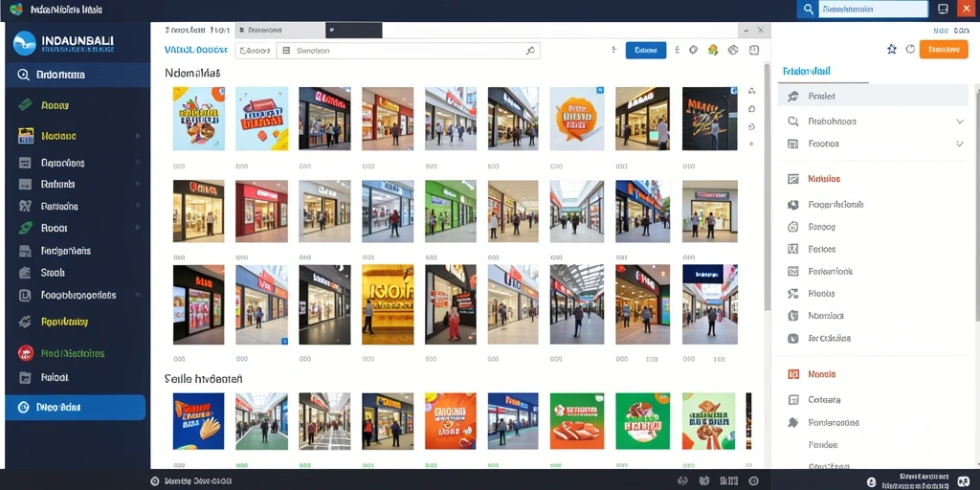Expand the third right-panel row using its chevron
Screen dimensions: 980x490
click(960, 144)
